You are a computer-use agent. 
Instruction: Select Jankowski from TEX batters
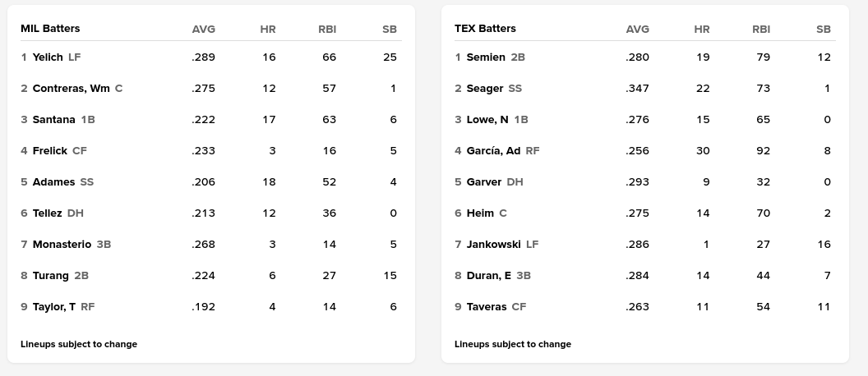click(x=493, y=245)
